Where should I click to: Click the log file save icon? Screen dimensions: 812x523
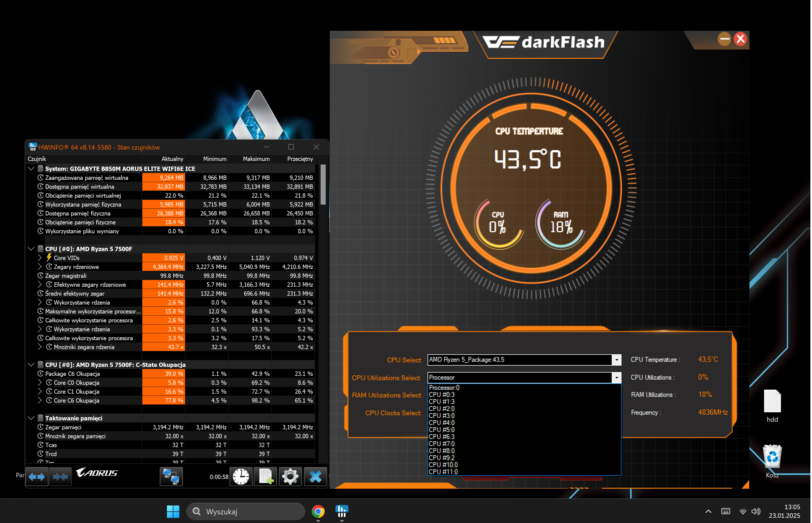coord(265,477)
